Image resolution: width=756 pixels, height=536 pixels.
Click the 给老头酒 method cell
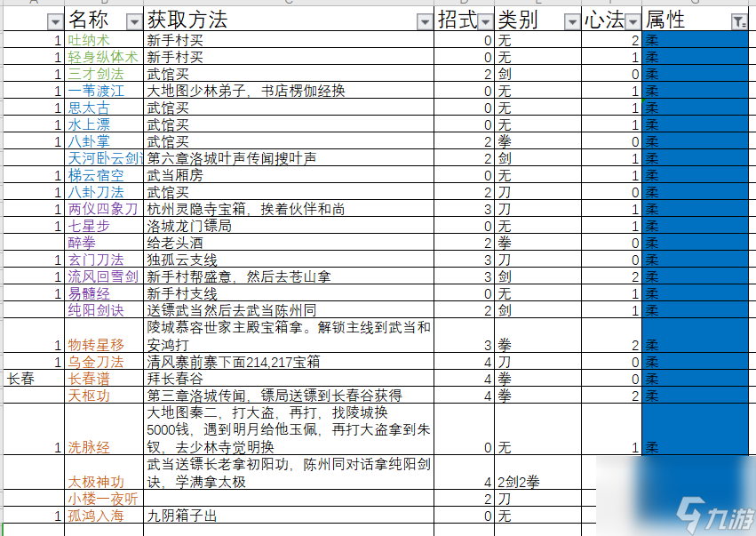(x=289, y=243)
